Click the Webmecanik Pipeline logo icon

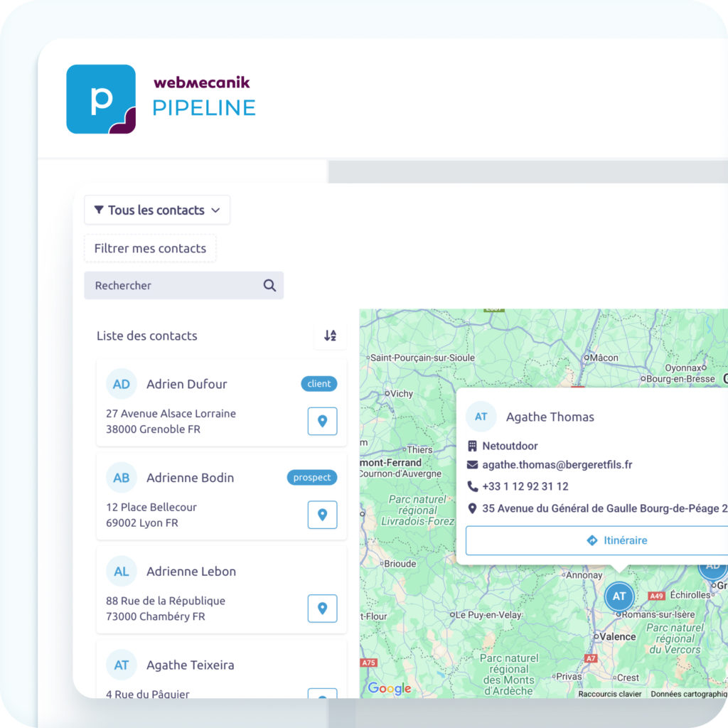pos(100,98)
